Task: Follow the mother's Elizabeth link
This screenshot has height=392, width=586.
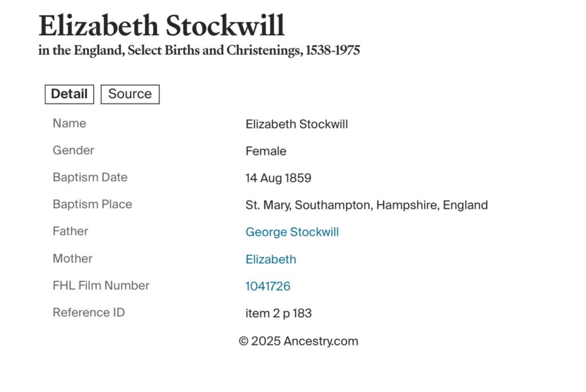Action: pos(271,259)
